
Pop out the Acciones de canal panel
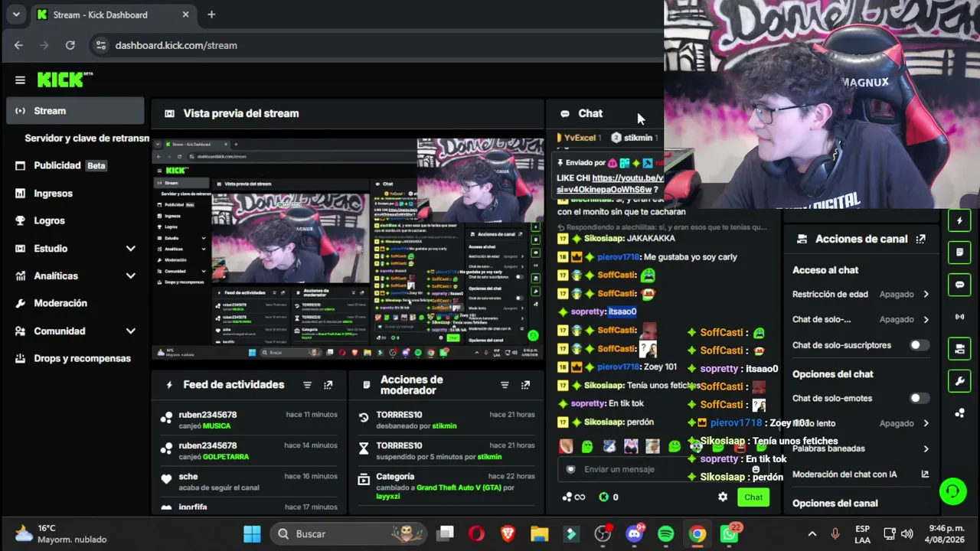pyautogui.click(x=920, y=239)
